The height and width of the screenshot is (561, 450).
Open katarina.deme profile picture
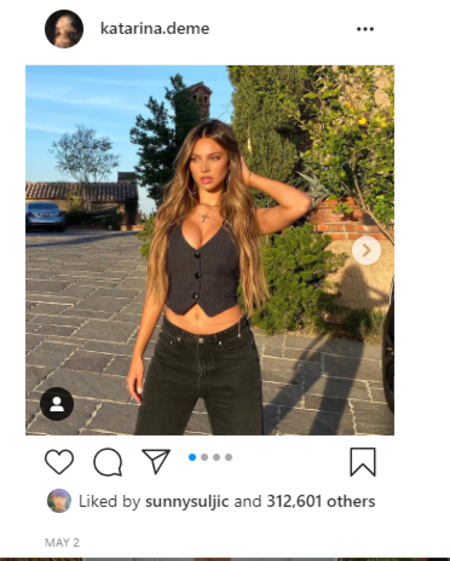point(64,29)
